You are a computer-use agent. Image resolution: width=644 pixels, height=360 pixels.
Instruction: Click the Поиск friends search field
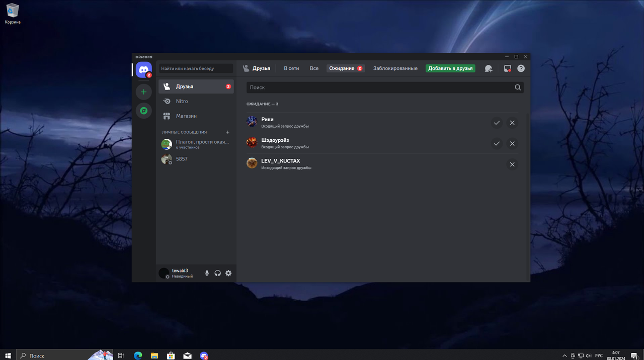coord(385,87)
